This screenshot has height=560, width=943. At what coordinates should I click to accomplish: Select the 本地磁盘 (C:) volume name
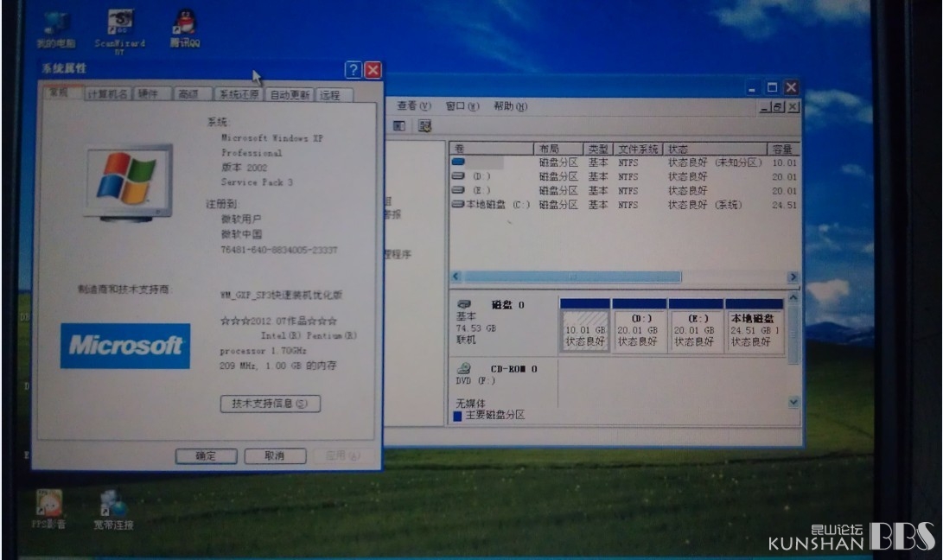498,205
